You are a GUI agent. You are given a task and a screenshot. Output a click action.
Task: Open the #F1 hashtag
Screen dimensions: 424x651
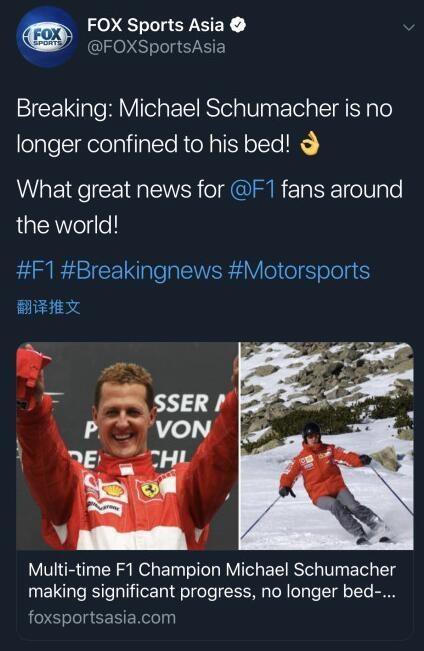click(x=36, y=270)
